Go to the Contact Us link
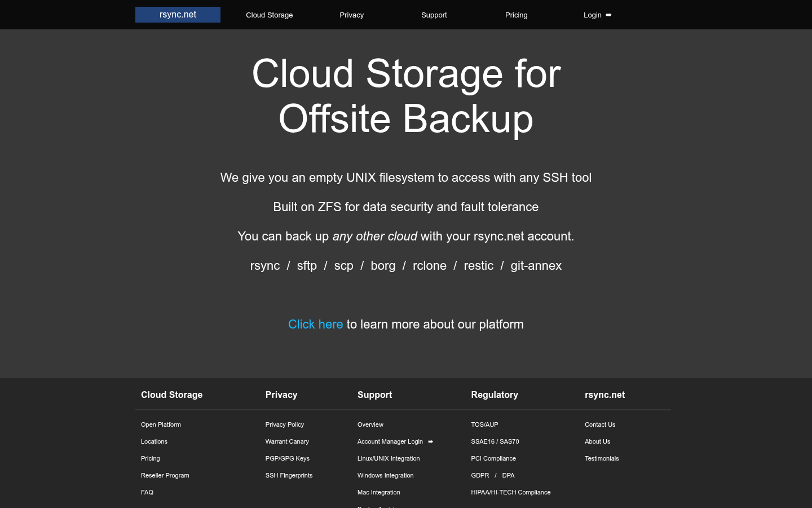This screenshot has width=812, height=508. [600, 424]
